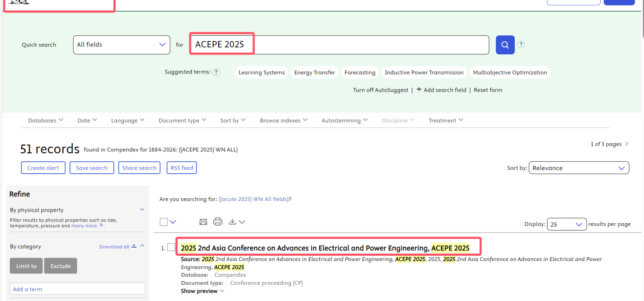Select Forecasting suggested term
The height and width of the screenshot is (301, 644).
[x=360, y=72]
